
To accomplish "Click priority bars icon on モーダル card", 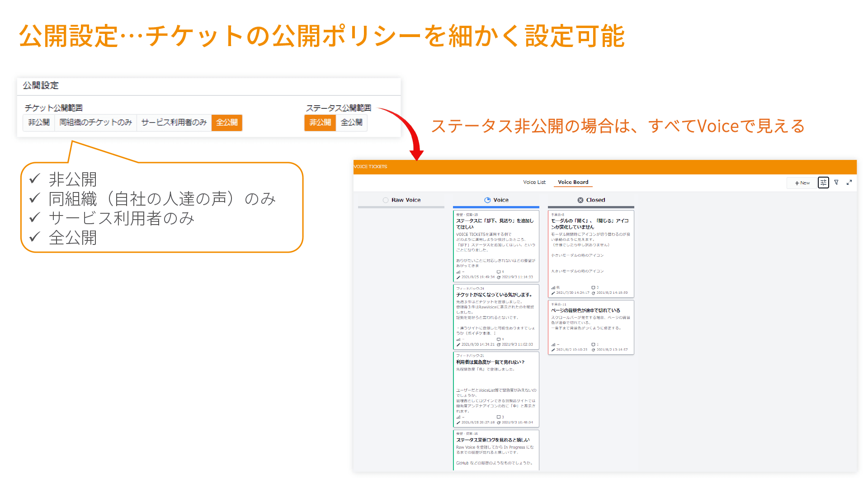I will 553,287.
